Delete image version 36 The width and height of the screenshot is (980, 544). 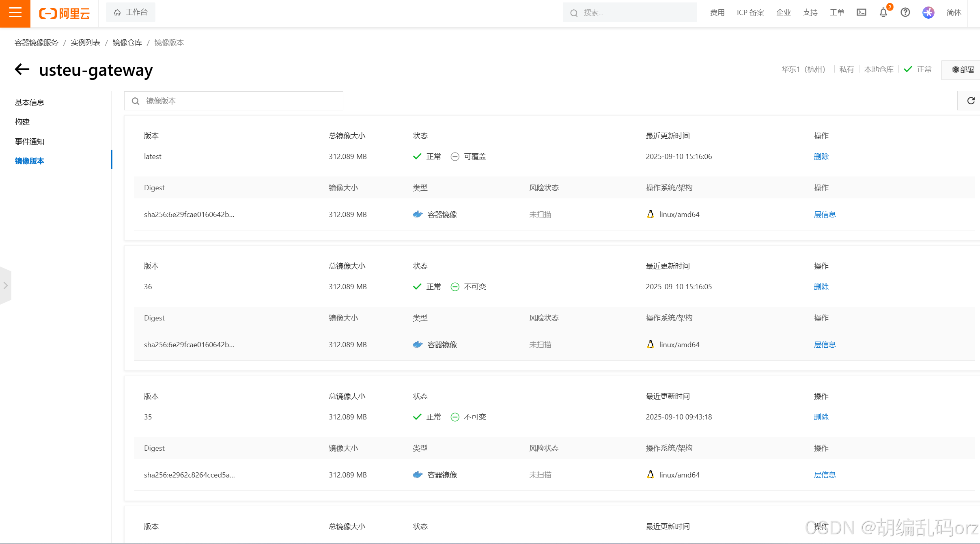coord(821,287)
